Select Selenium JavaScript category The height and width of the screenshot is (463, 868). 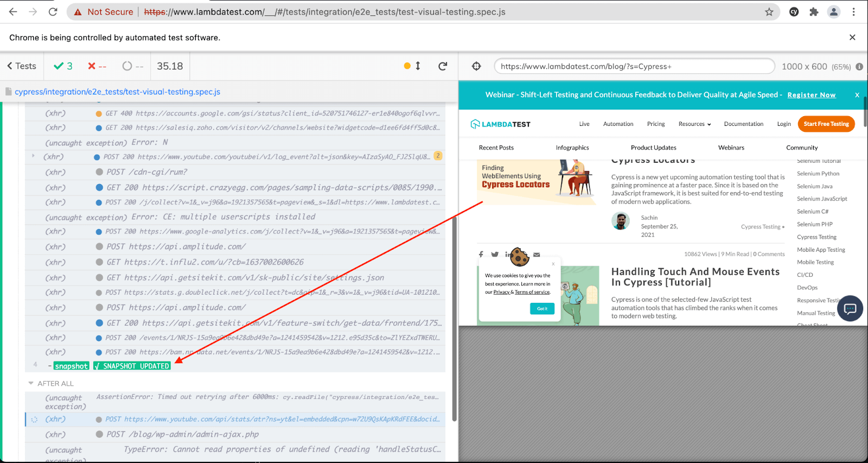(x=822, y=199)
